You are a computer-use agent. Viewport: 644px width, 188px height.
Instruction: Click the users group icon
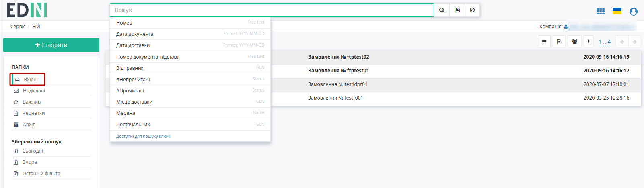coord(574,42)
